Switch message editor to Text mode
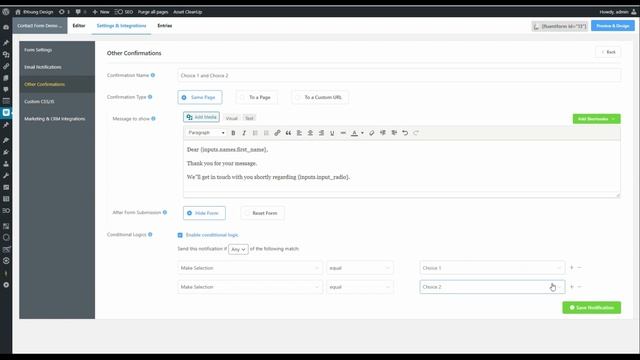The height and width of the screenshot is (360, 640). [249, 118]
